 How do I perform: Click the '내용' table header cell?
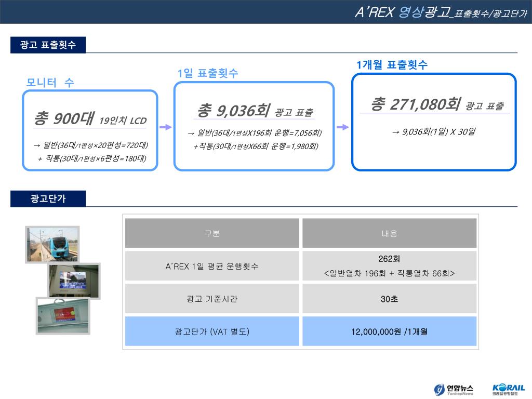(389, 233)
